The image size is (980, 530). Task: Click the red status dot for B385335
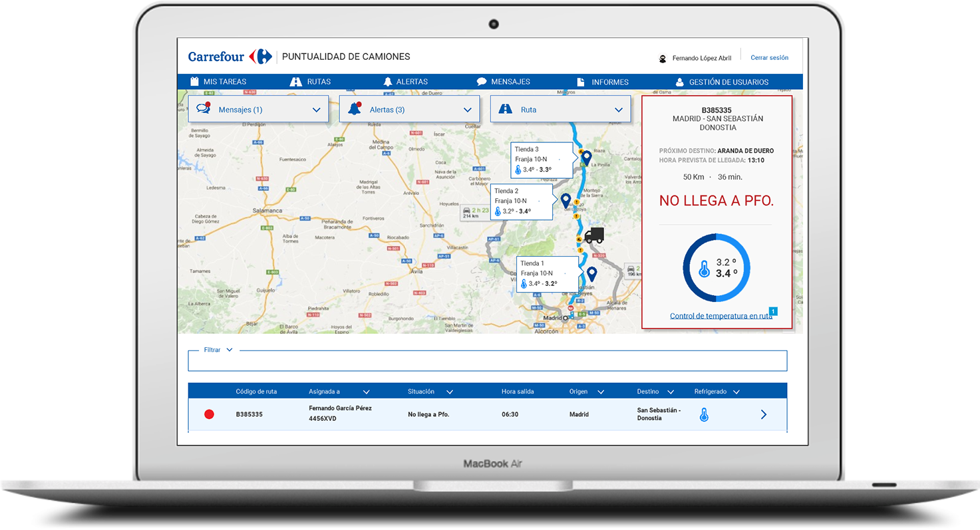(209, 414)
